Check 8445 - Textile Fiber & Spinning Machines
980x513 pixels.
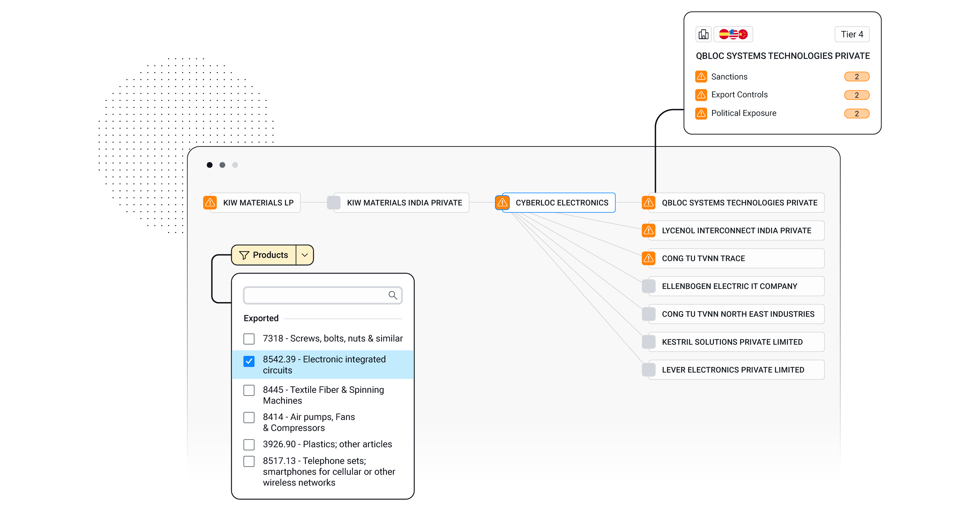point(249,390)
